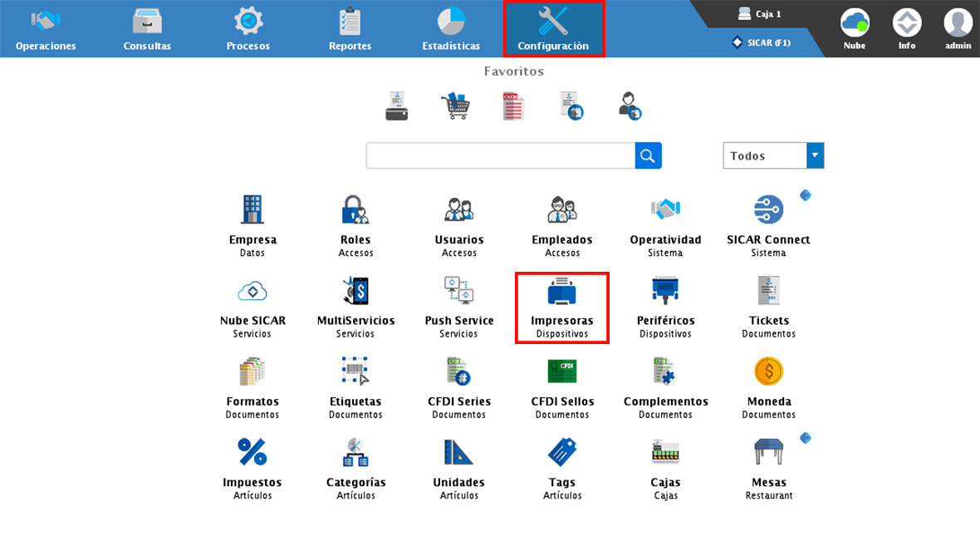980x551 pixels.
Task: Open the Caja 1 register selector
Action: [x=759, y=14]
